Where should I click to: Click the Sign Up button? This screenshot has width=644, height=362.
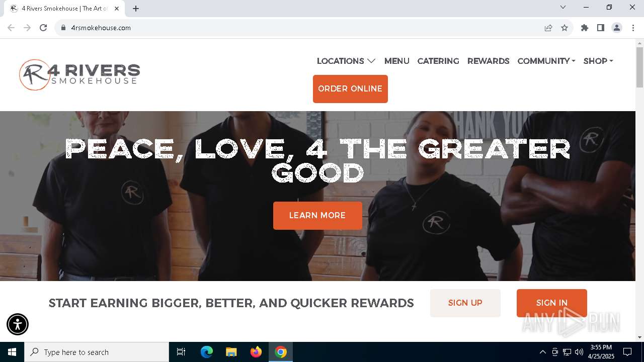pos(465,303)
